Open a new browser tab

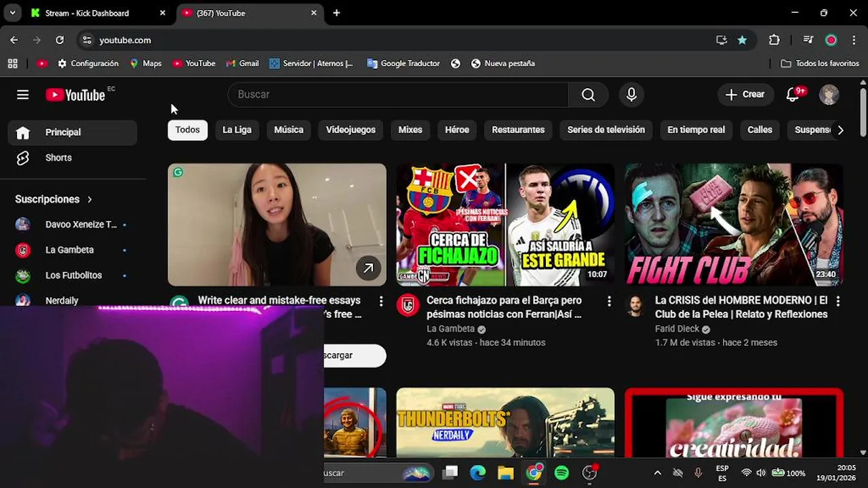click(x=336, y=13)
